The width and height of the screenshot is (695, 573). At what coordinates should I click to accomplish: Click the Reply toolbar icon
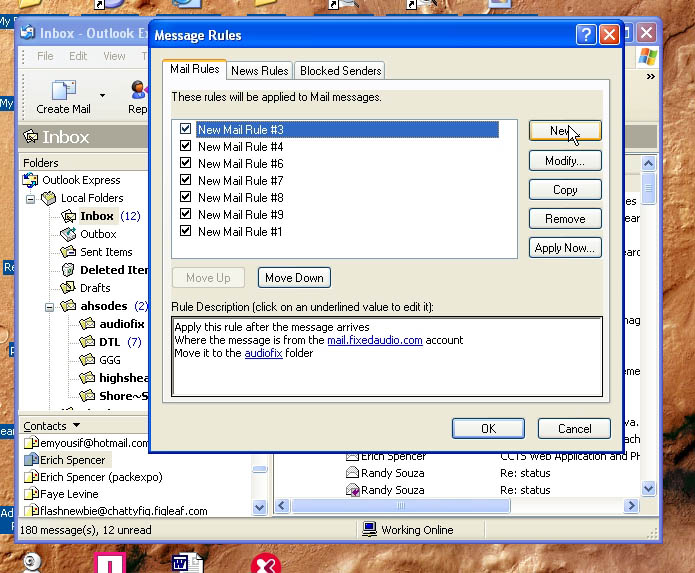tap(139, 90)
